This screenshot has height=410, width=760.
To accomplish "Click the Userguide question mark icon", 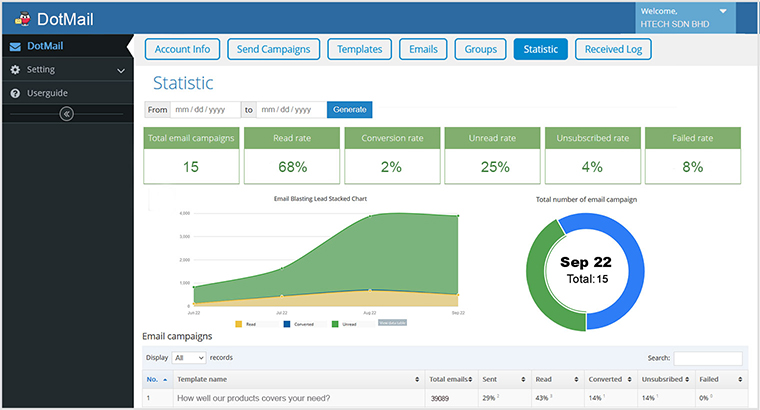I will pos(15,93).
